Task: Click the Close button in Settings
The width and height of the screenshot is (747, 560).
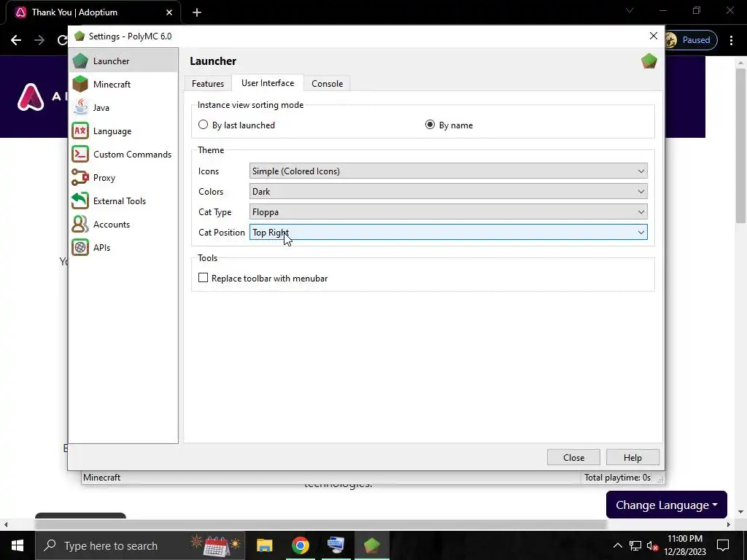Action: pos(573,458)
